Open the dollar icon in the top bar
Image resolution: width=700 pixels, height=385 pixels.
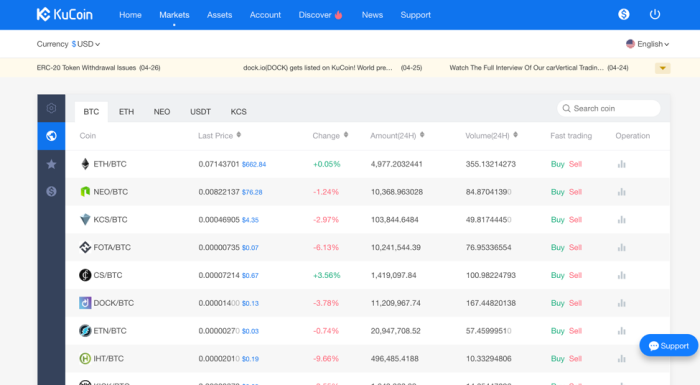(624, 14)
